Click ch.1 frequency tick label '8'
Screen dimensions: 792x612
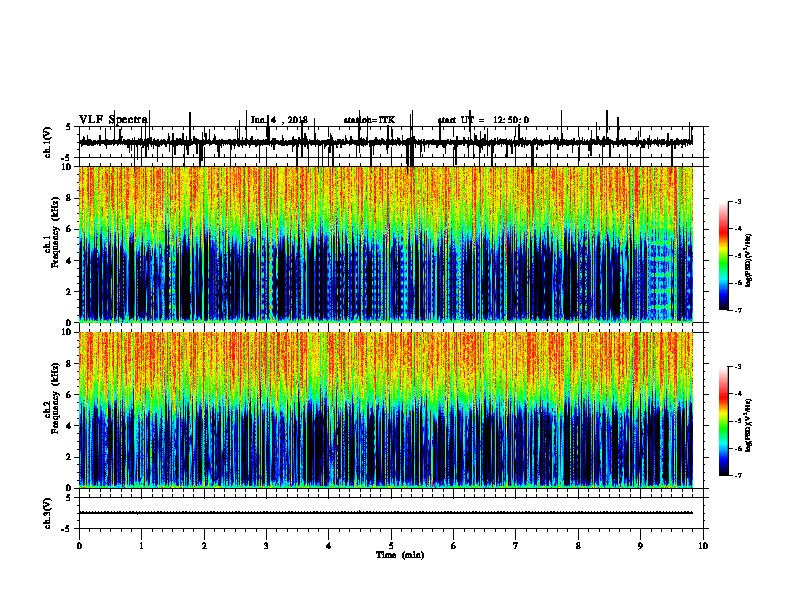coord(70,198)
